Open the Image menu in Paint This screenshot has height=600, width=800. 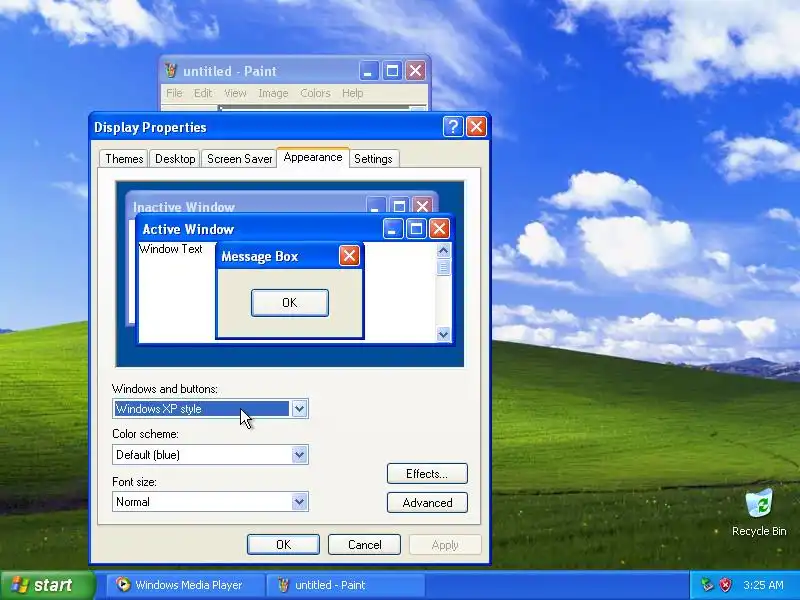click(273, 93)
